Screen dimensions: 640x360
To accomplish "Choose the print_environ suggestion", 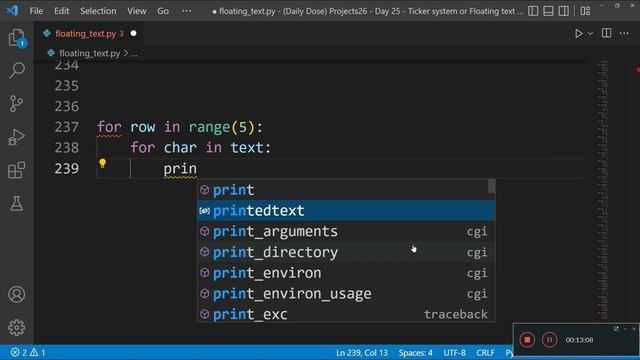I will point(346,273).
